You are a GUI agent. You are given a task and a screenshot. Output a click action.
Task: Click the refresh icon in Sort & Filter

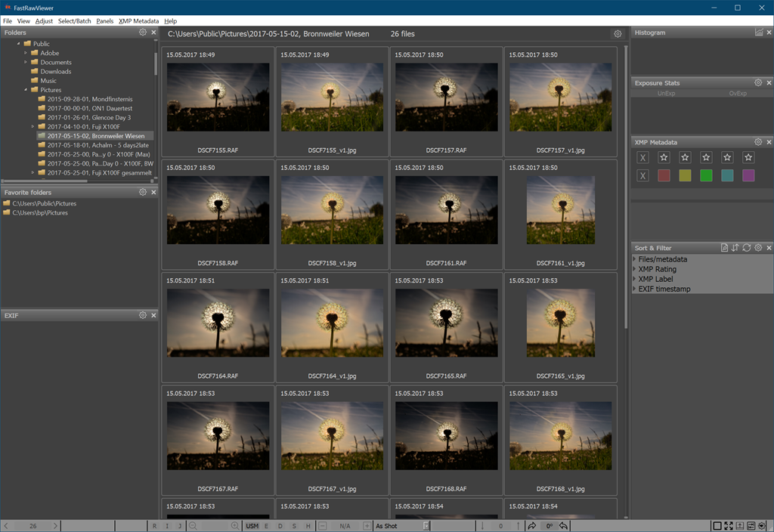[x=746, y=248]
